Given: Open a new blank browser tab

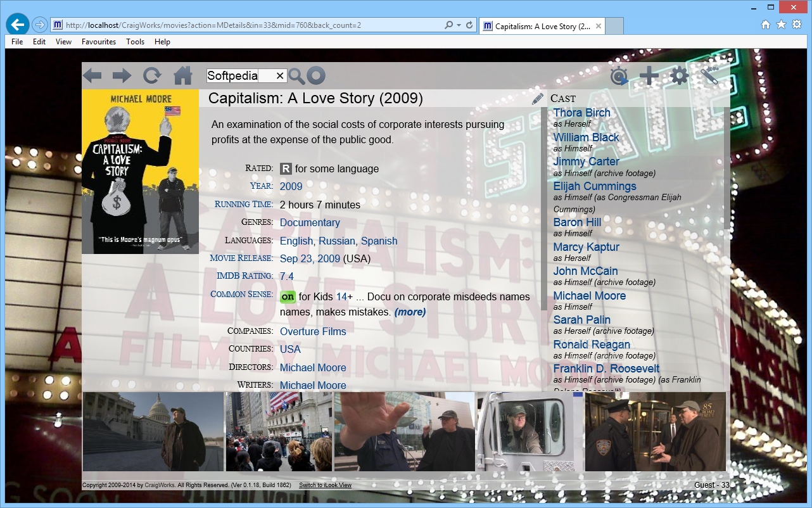Looking at the screenshot, I should click(615, 26).
